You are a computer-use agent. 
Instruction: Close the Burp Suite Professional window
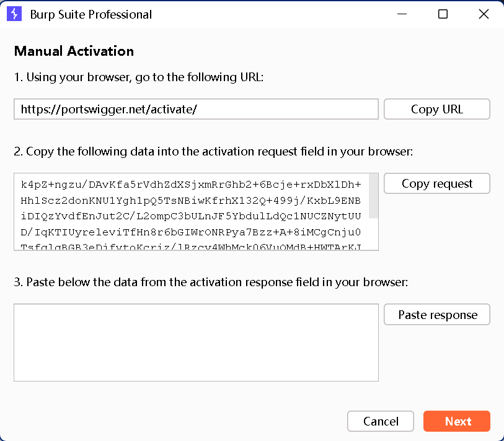point(484,14)
